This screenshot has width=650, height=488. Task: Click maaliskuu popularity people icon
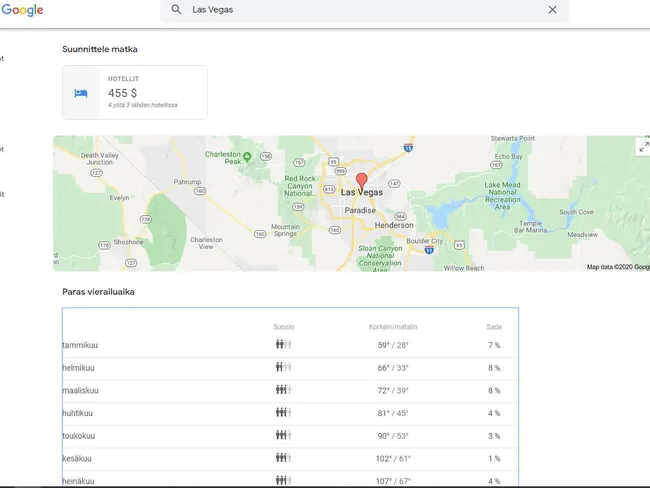[284, 390]
